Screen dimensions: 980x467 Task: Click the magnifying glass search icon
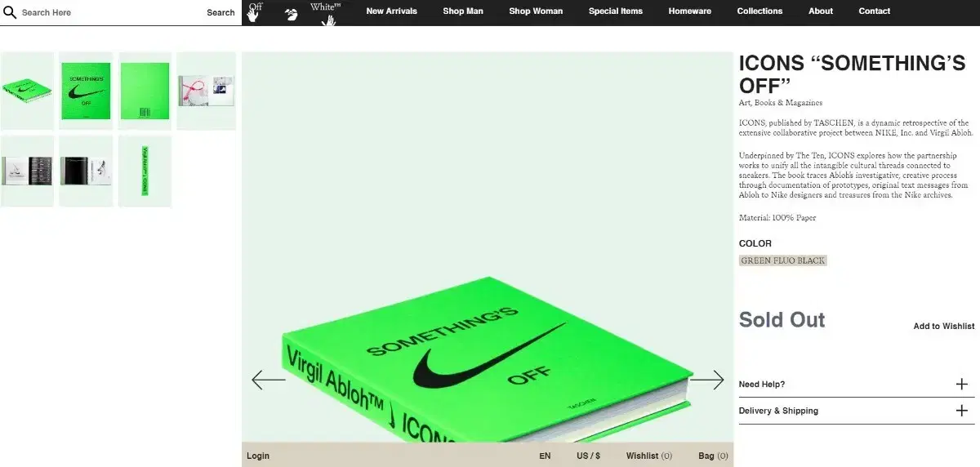pyautogui.click(x=10, y=12)
